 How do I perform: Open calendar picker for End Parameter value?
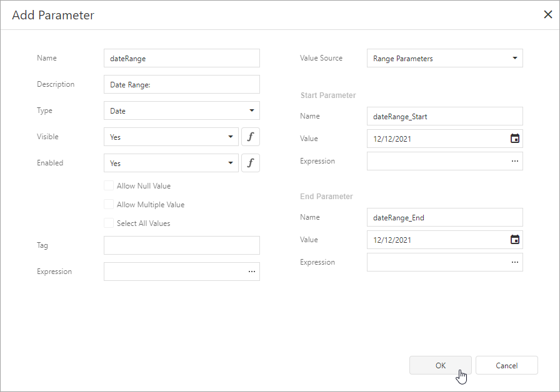(x=514, y=240)
